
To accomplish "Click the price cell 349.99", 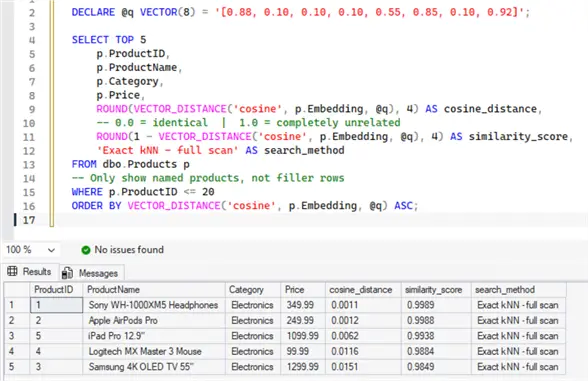I will pyautogui.click(x=303, y=305).
